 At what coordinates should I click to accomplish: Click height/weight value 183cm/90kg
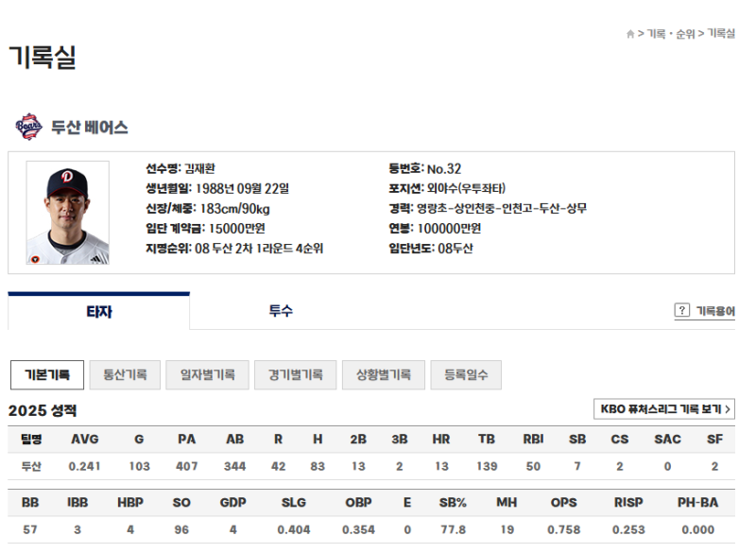pos(234,209)
